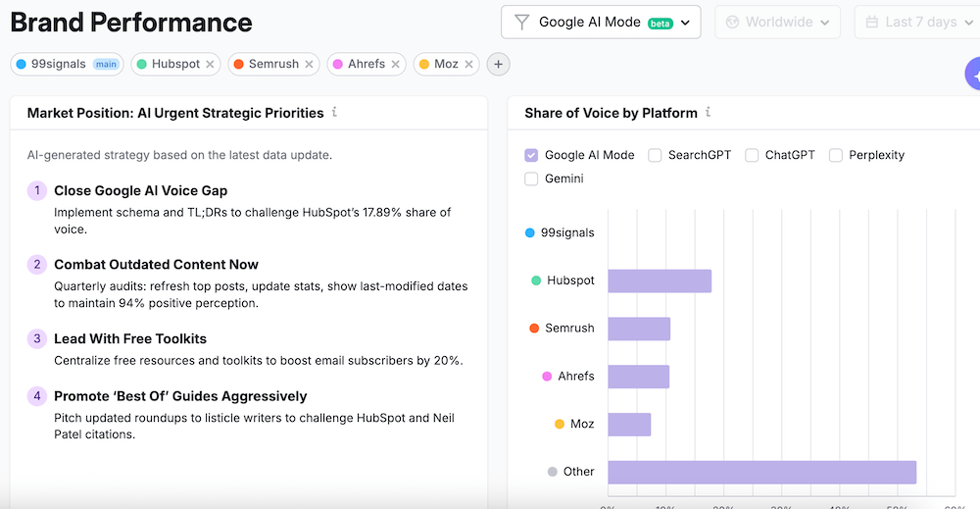The width and height of the screenshot is (980, 509).
Task: Click the blue dot of 99signals tag
Action: tap(22, 65)
